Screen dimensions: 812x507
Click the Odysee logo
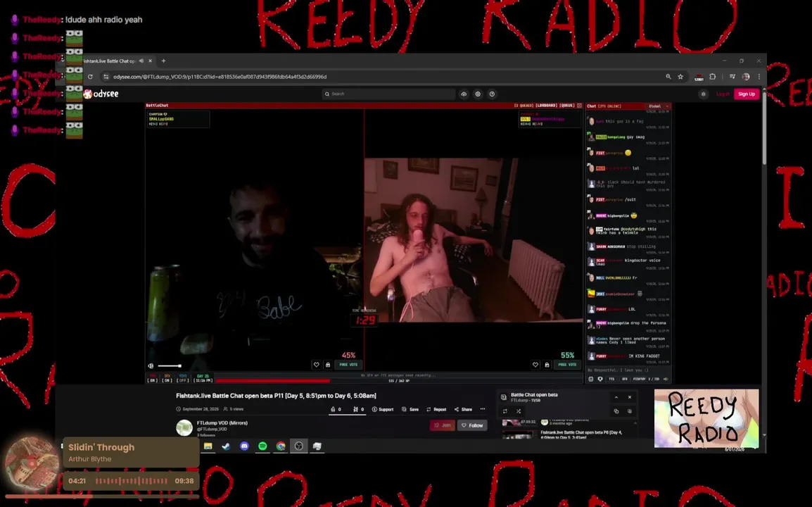pos(101,94)
